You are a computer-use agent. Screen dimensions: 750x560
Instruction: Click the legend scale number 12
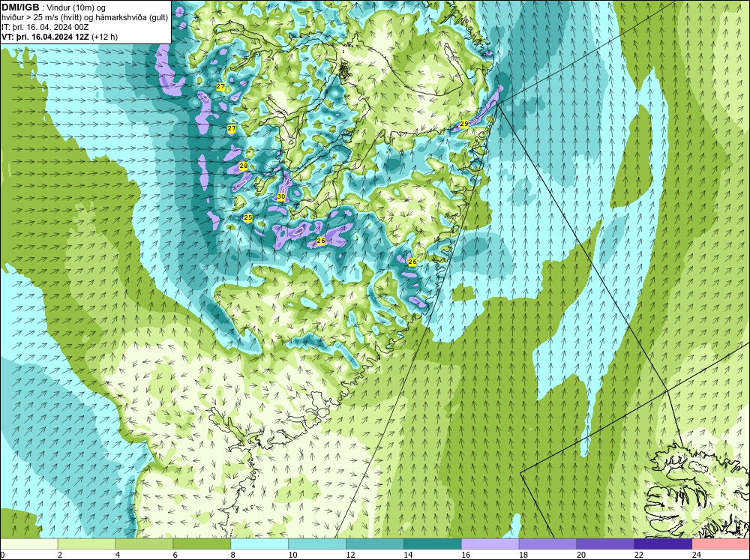[350, 555]
